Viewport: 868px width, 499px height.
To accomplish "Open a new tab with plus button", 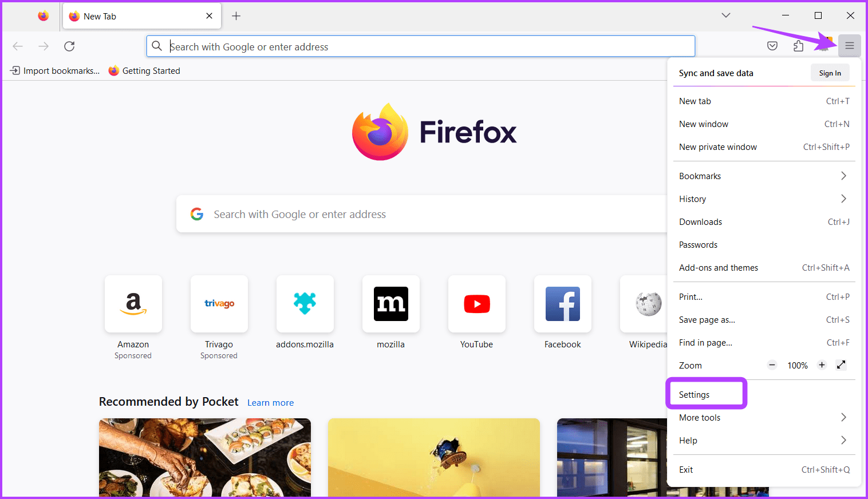I will pyautogui.click(x=236, y=16).
